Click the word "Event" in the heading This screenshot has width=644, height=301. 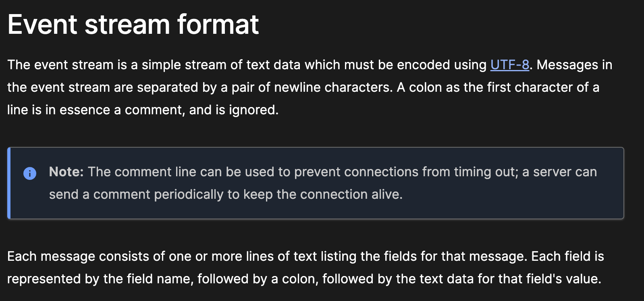tap(42, 25)
